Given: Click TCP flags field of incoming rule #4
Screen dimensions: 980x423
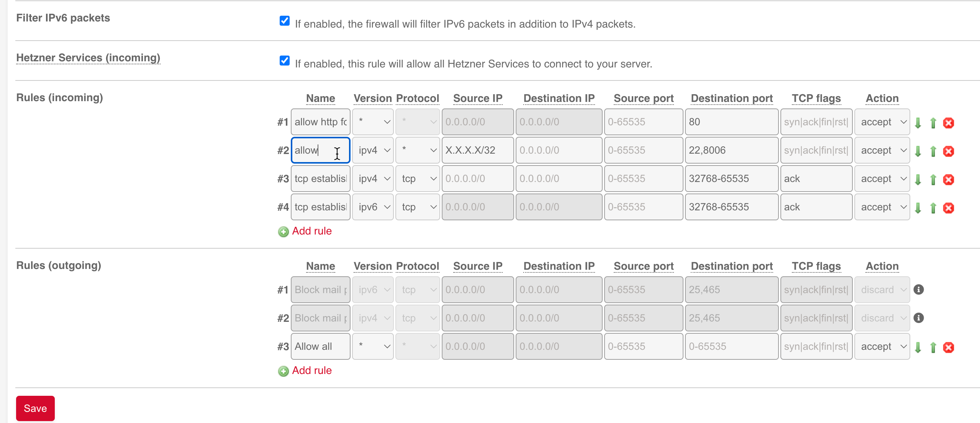Looking at the screenshot, I should (816, 207).
